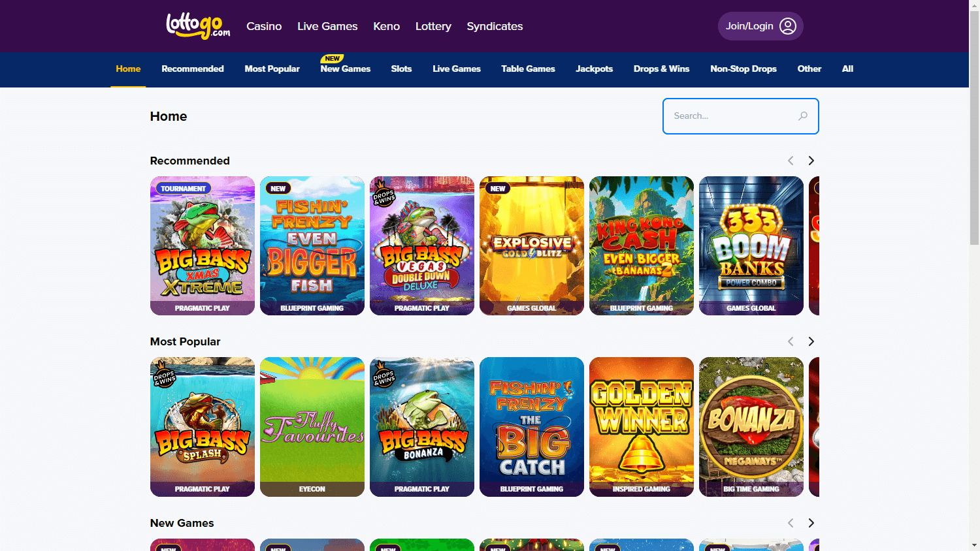Click the Recommended section heading
This screenshot has width=980, height=551.
[x=190, y=161]
